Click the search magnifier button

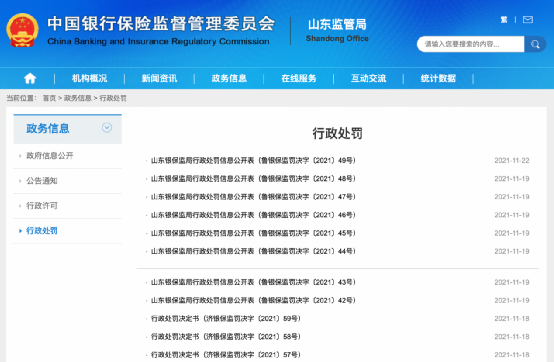(535, 44)
